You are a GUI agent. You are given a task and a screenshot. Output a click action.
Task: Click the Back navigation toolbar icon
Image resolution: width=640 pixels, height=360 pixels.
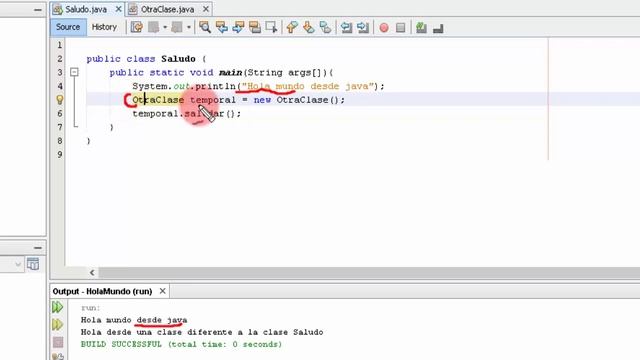(x=153, y=27)
